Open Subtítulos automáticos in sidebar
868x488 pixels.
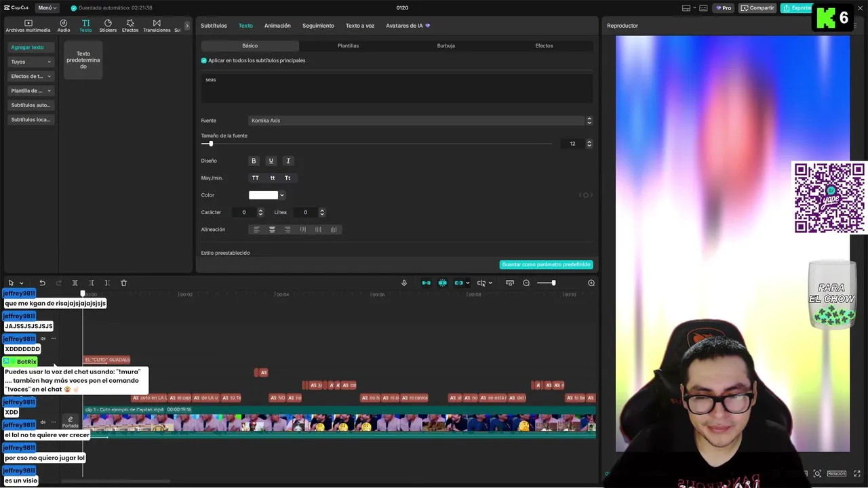(31, 105)
